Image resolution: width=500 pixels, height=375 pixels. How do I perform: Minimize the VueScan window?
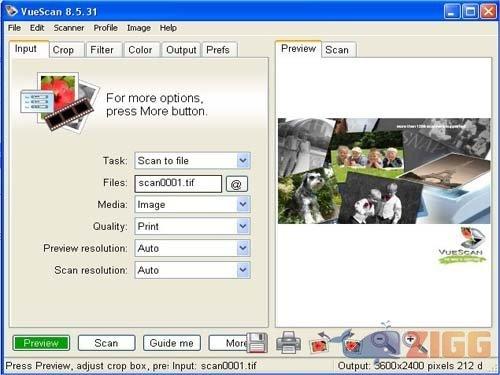[452, 12]
